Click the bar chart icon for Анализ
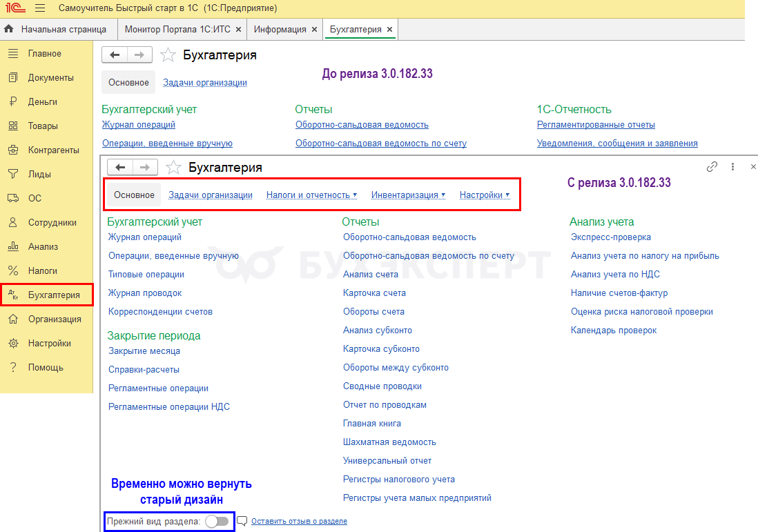The image size is (758, 532). (x=13, y=246)
